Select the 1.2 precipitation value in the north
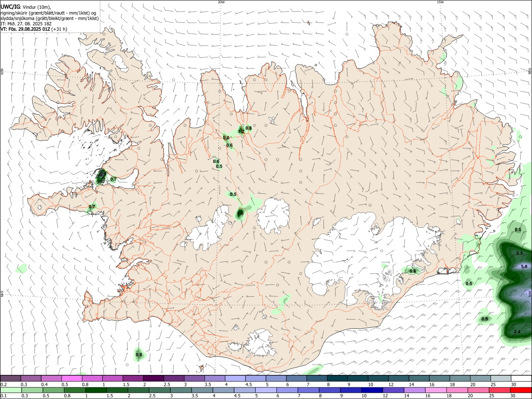 click(x=241, y=131)
